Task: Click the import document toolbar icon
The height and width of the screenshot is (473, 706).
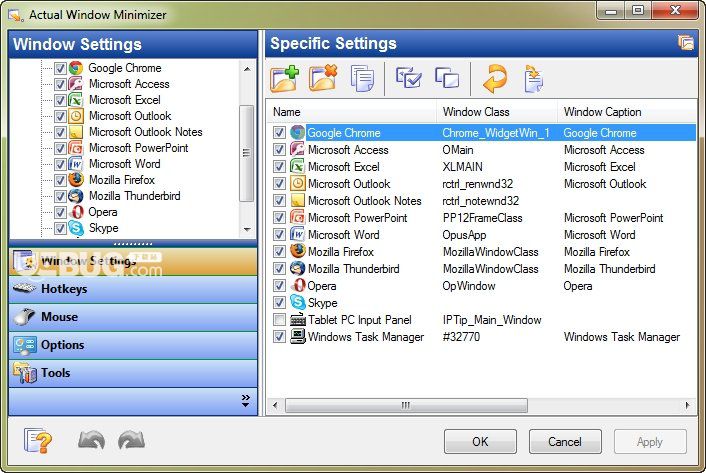Action: pyautogui.click(x=534, y=79)
